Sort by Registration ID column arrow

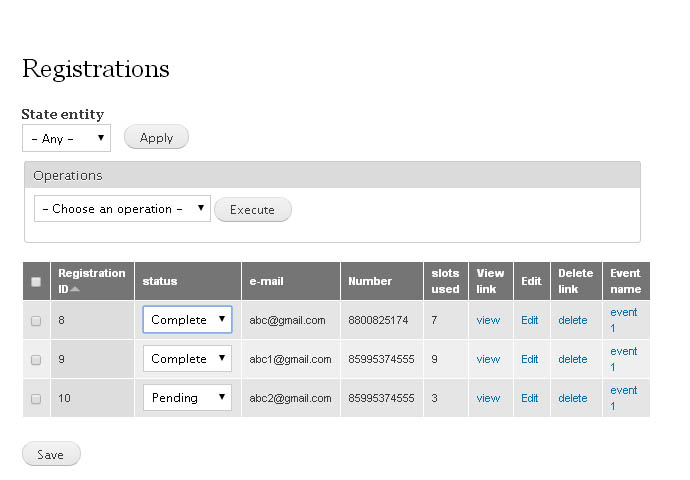point(75,289)
